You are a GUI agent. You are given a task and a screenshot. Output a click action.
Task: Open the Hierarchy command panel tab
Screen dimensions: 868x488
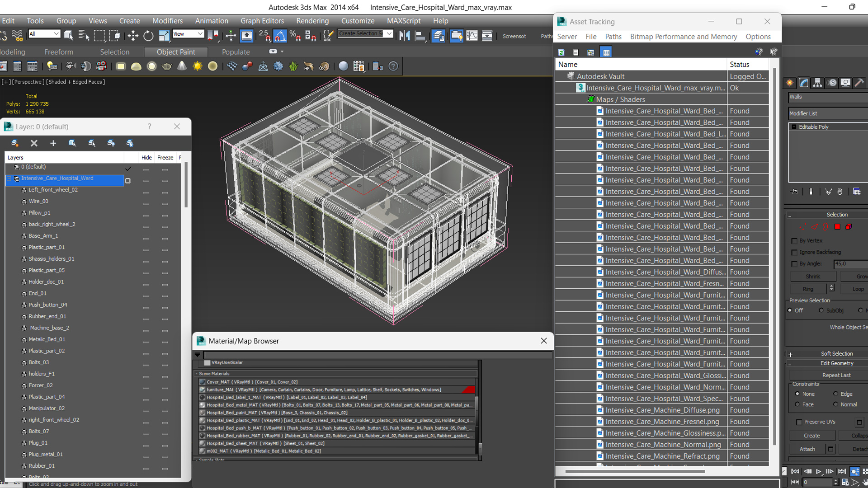[817, 83]
